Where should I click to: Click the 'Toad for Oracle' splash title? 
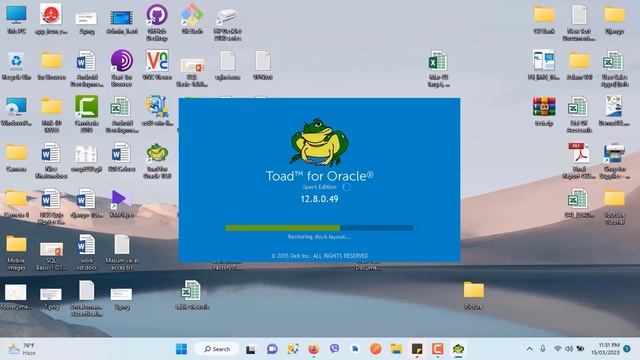[319, 176]
